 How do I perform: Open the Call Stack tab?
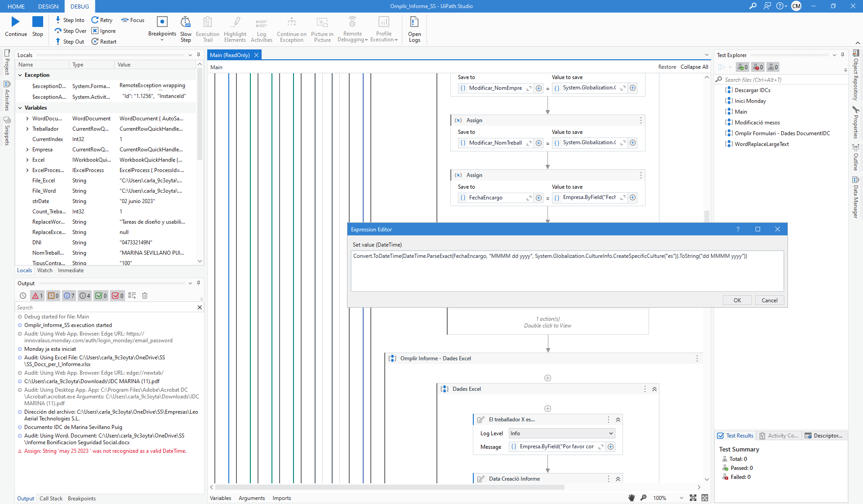51,499
